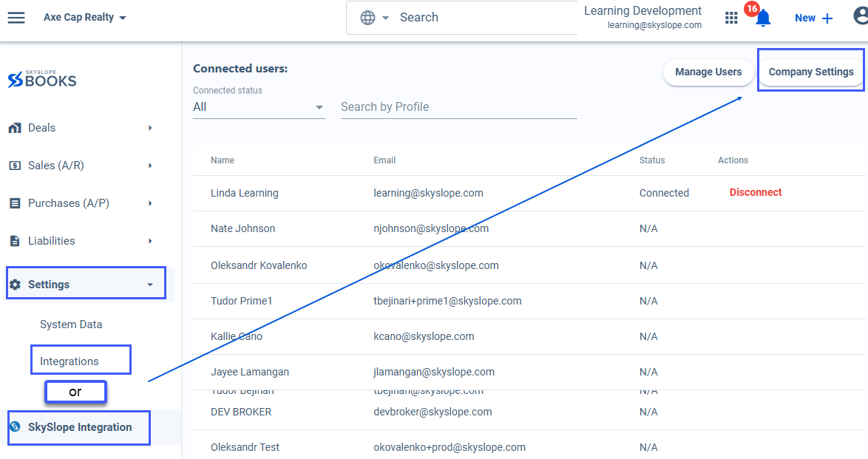Click email okovalenko+prod@skyslope.com
The image size is (868, 459).
[x=450, y=447]
